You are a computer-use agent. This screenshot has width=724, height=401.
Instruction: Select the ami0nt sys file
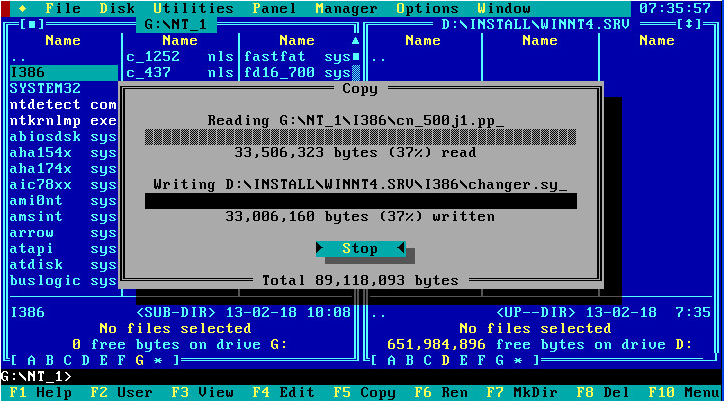[63, 201]
